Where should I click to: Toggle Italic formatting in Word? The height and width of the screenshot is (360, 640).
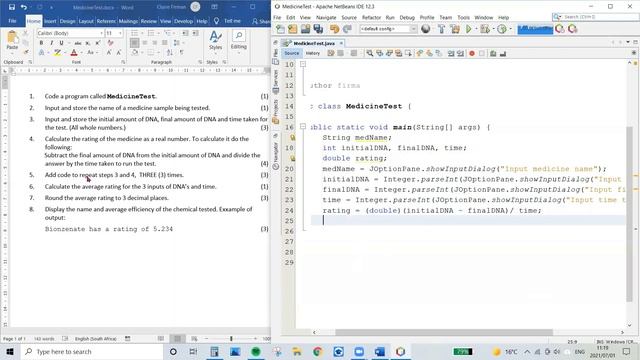pyautogui.click(x=51, y=43)
